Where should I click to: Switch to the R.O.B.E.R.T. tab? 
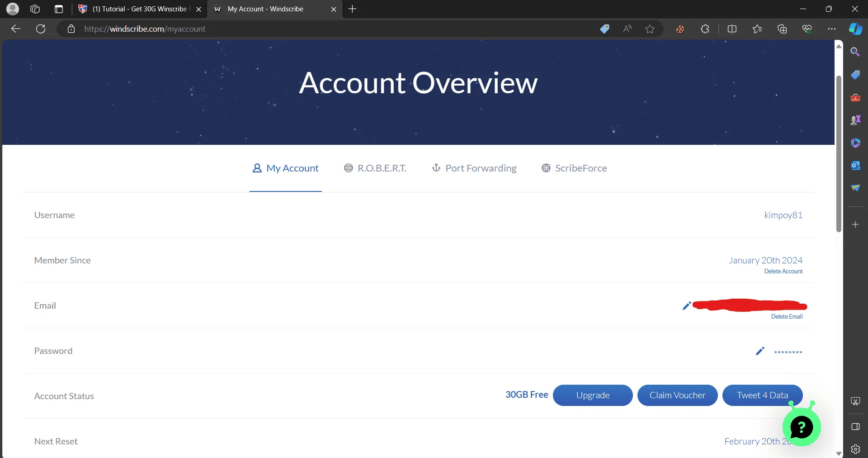click(375, 168)
